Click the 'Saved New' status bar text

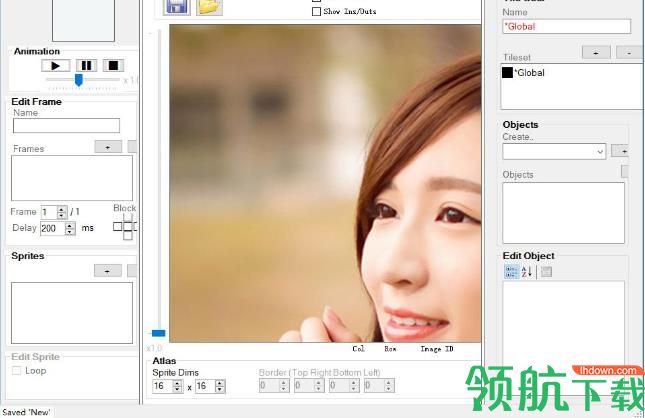[x=26, y=412]
